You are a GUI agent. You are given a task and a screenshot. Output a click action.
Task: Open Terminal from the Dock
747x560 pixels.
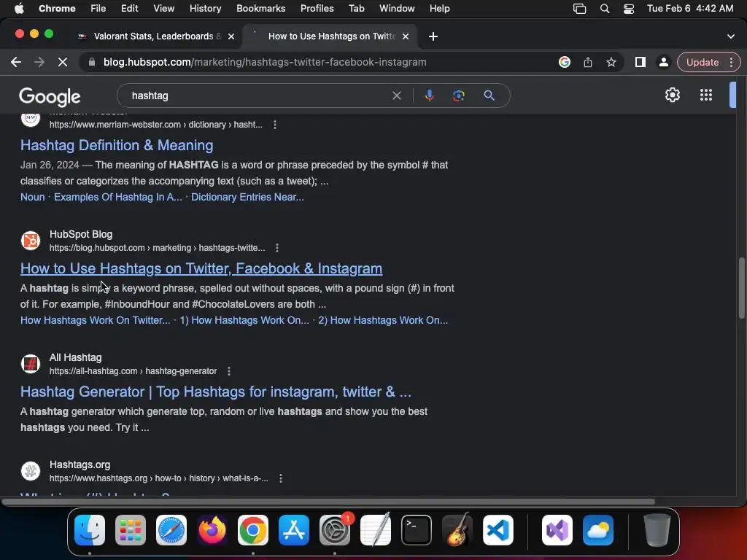coord(417,530)
